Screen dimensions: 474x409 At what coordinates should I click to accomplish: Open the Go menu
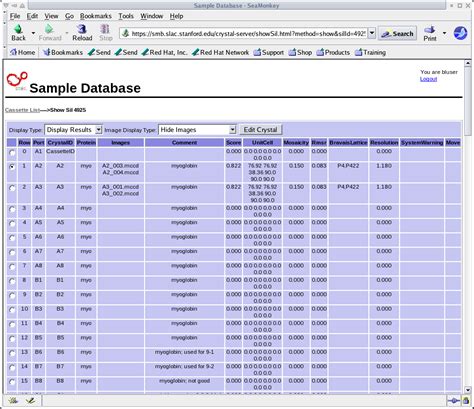pyautogui.click(x=69, y=16)
